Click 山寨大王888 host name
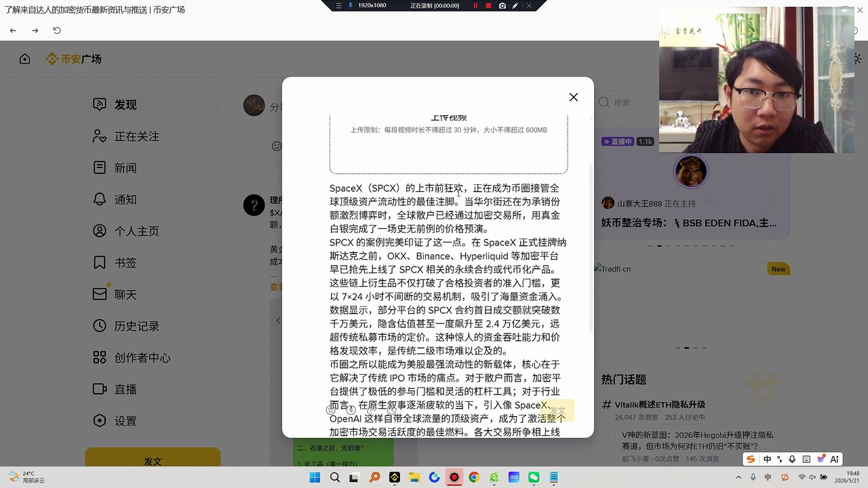This screenshot has width=868, height=488. [639, 203]
